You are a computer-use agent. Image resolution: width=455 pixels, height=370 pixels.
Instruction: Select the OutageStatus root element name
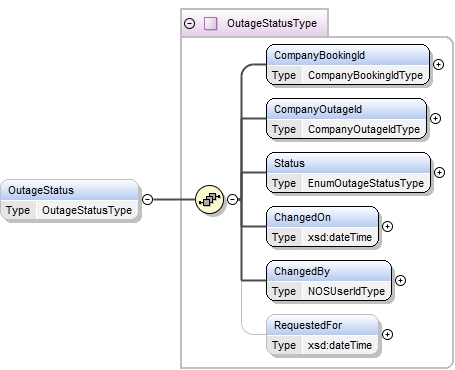(41, 190)
